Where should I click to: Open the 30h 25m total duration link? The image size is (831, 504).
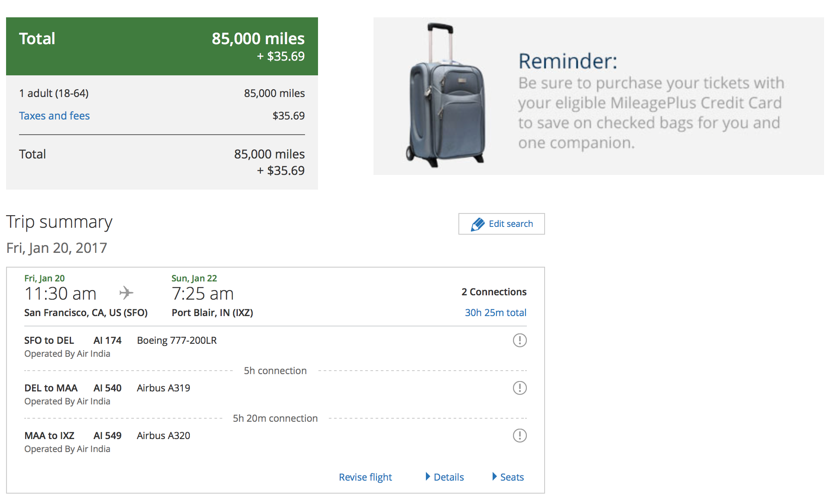click(496, 313)
